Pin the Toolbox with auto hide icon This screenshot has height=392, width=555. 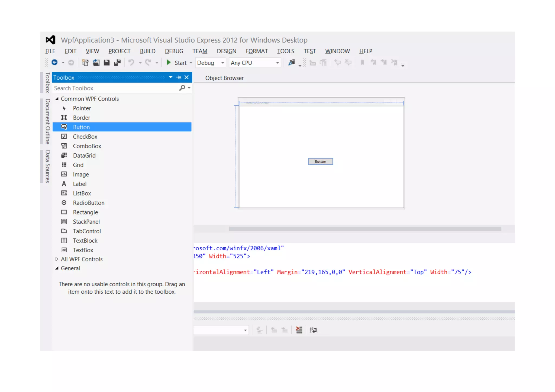point(179,77)
